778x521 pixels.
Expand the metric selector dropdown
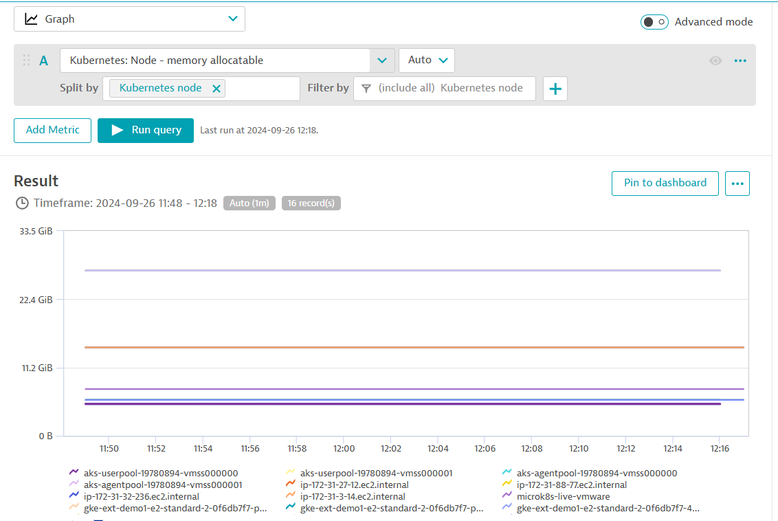[382, 61]
